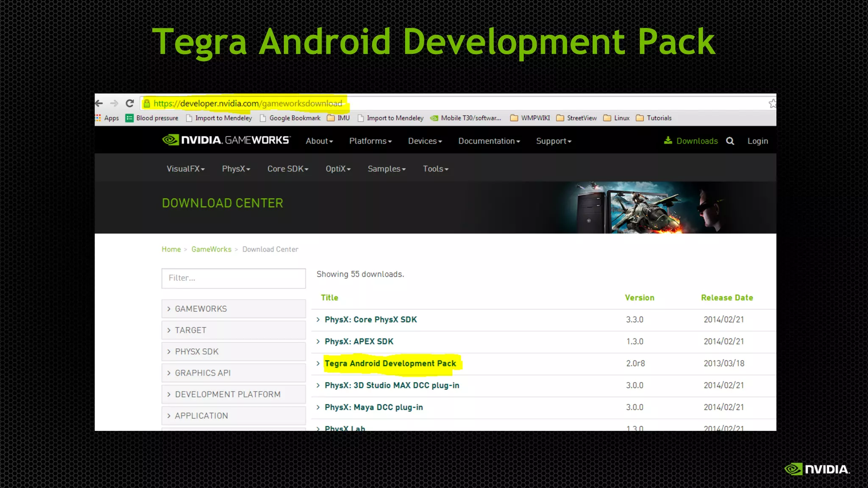The image size is (868, 488).
Task: Click the green padlock security icon
Action: pyautogui.click(x=147, y=103)
